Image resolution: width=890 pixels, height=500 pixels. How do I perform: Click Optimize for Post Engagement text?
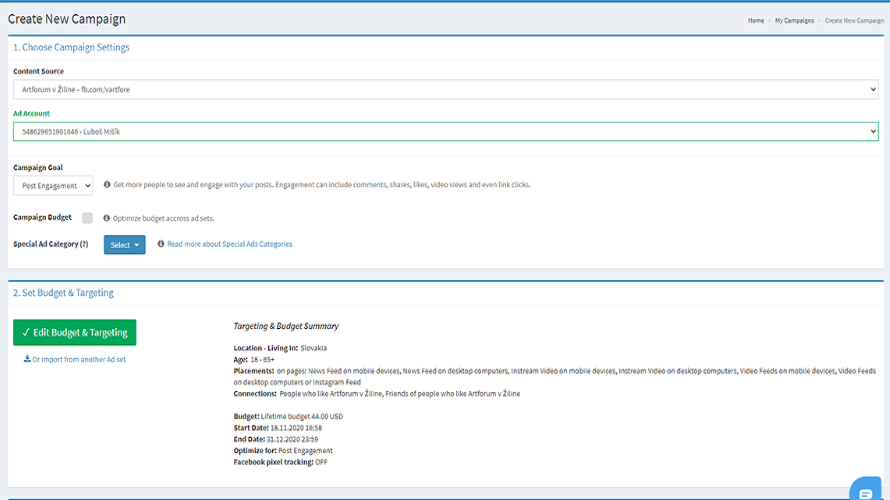point(283,451)
